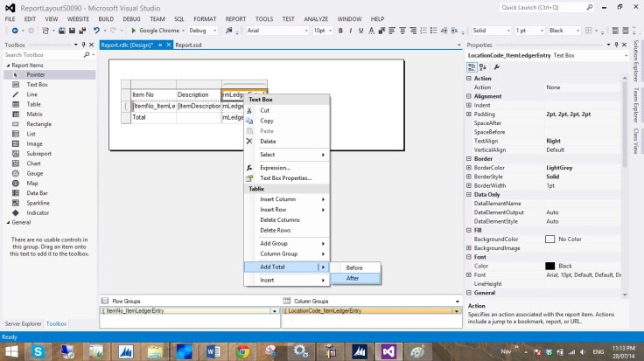Choose the Sparkline toolbox item
This screenshot has height=361, width=644.
pos(37,203)
